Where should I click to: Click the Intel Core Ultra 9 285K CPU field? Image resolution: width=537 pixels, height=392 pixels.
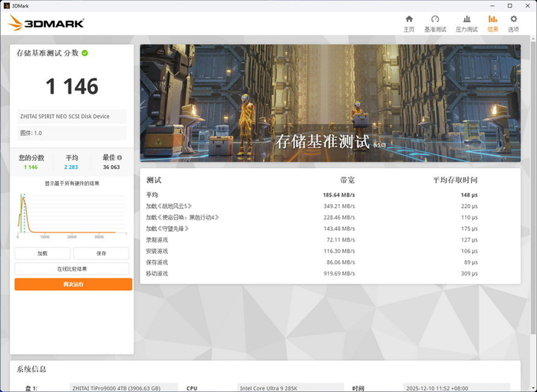coord(291,388)
